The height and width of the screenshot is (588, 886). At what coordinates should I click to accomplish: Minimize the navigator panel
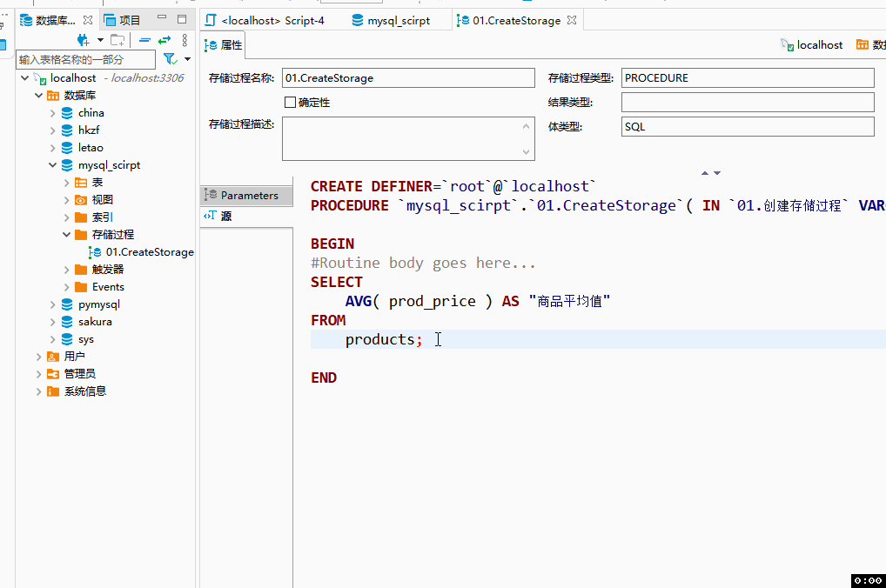click(x=162, y=17)
